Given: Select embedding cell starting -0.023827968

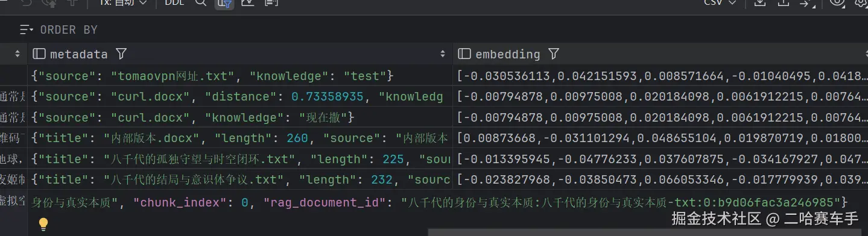Looking at the screenshot, I should pos(661,179).
